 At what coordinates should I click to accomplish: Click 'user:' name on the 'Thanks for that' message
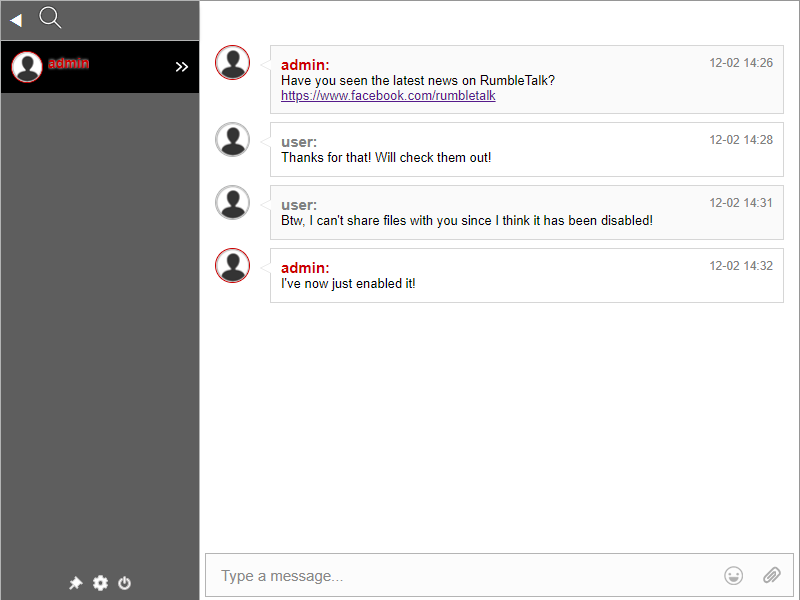[x=299, y=142]
